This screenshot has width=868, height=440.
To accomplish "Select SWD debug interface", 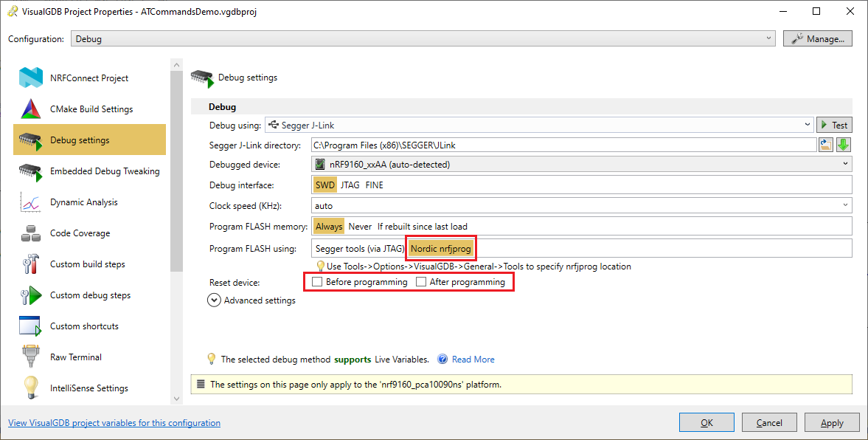I will pyautogui.click(x=325, y=185).
